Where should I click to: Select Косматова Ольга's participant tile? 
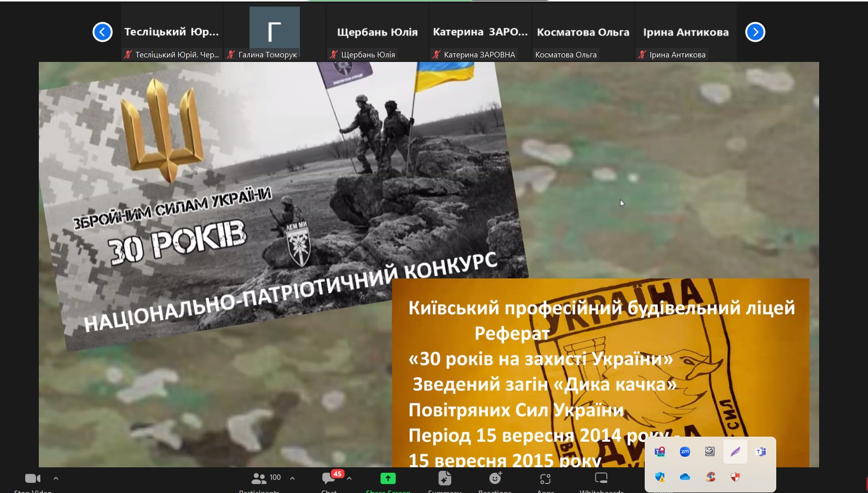click(x=583, y=32)
